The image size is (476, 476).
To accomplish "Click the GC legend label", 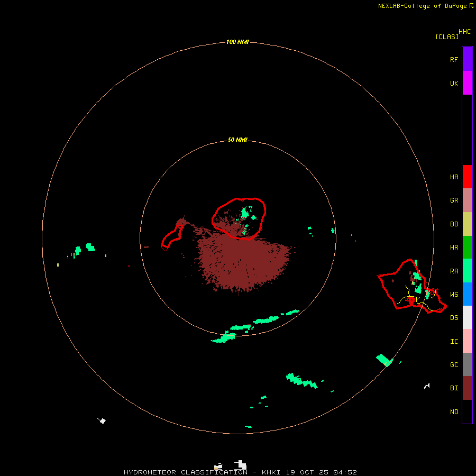I will coord(454,365).
